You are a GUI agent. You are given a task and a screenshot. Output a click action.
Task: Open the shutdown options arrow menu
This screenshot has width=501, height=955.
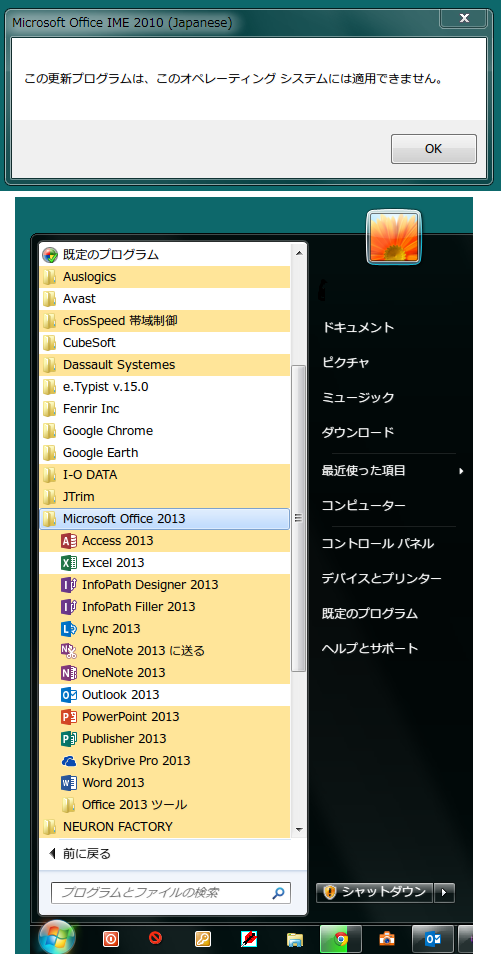pyautogui.click(x=444, y=893)
